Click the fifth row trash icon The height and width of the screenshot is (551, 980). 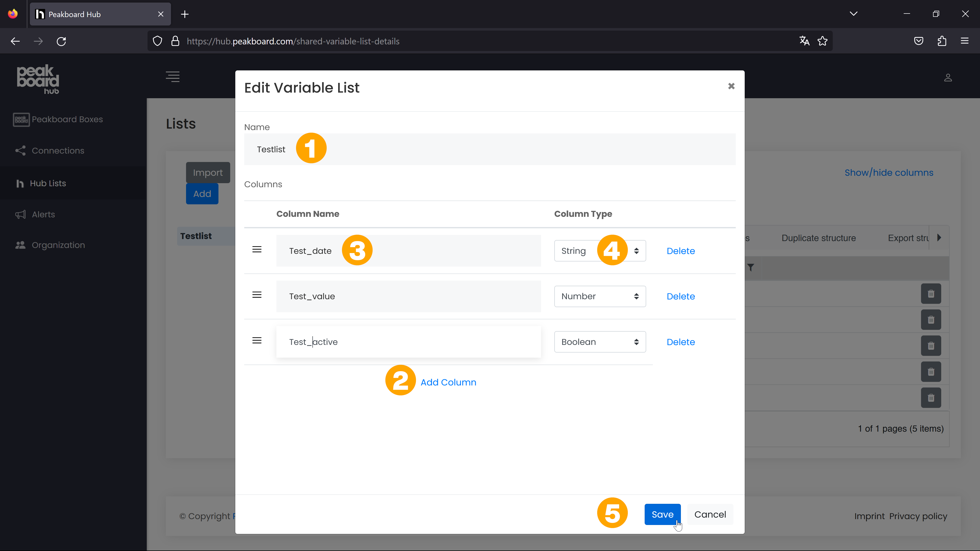point(930,398)
